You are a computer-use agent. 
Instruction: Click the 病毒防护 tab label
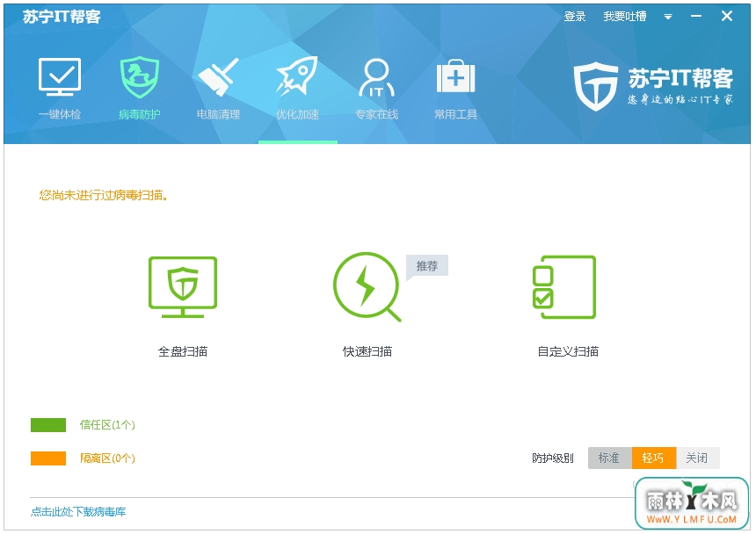tap(140, 114)
